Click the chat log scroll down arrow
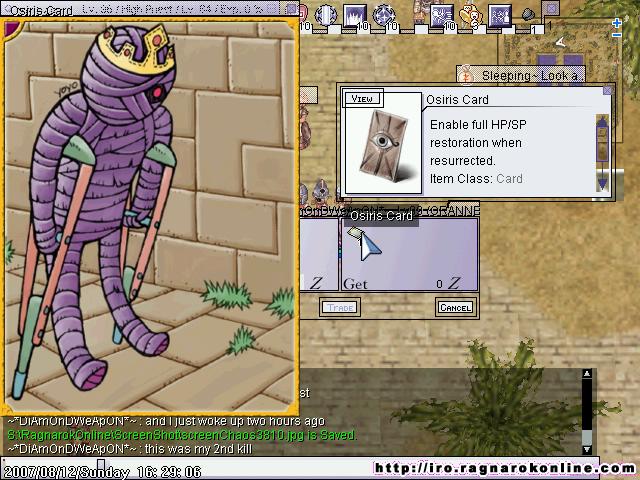The image size is (640, 480). click(587, 449)
